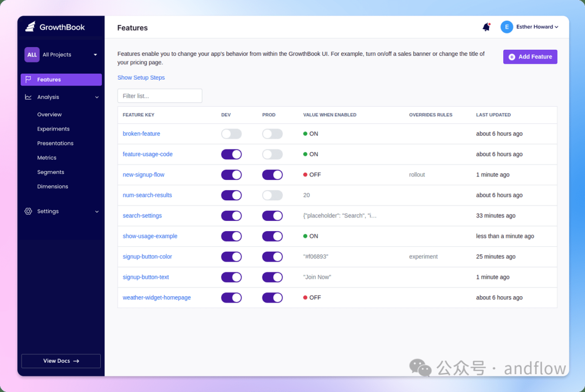Click the rollout override text

417,174
